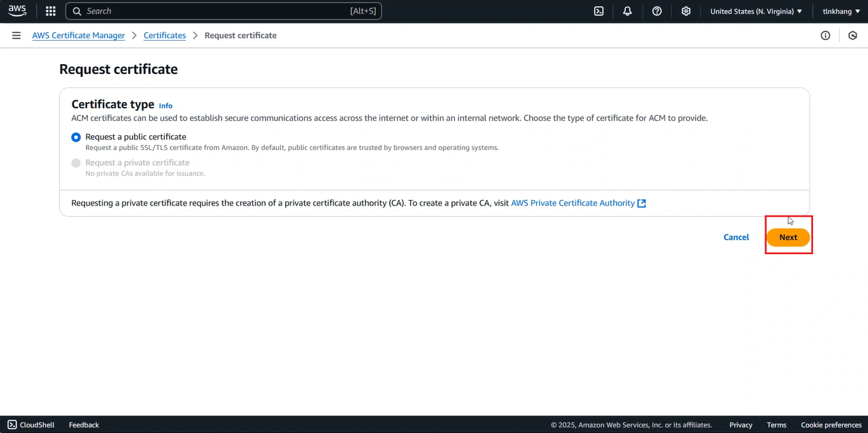Click the CloudShell icon in the footer
This screenshot has height=433, width=868.
(x=12, y=425)
